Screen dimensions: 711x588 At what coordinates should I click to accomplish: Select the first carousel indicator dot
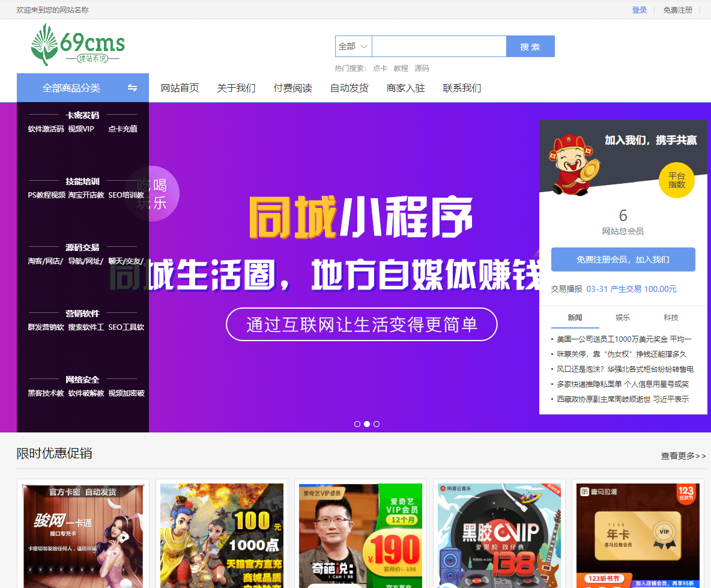pos(357,424)
